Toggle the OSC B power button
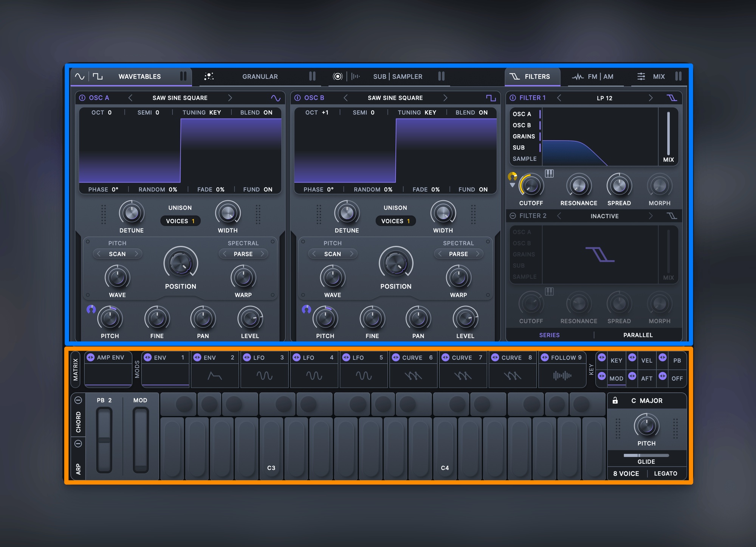Screen dimensions: 756x547 click(x=297, y=98)
